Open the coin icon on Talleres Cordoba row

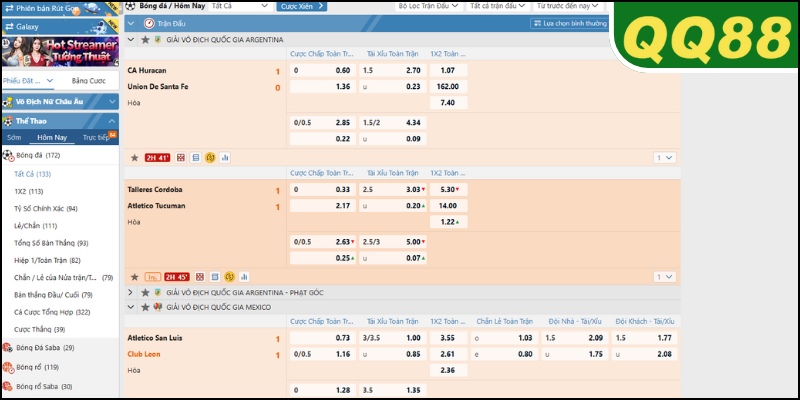[229, 277]
